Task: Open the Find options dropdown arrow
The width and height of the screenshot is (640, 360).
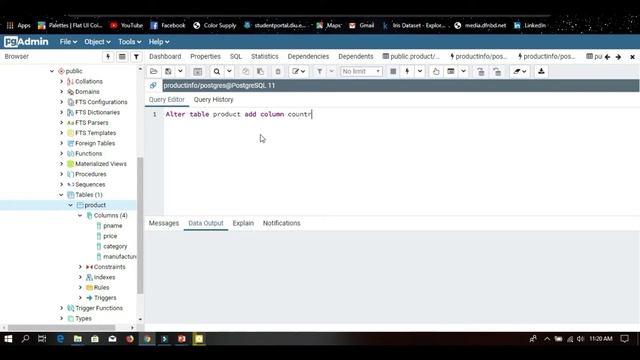Action: pyautogui.click(x=229, y=71)
